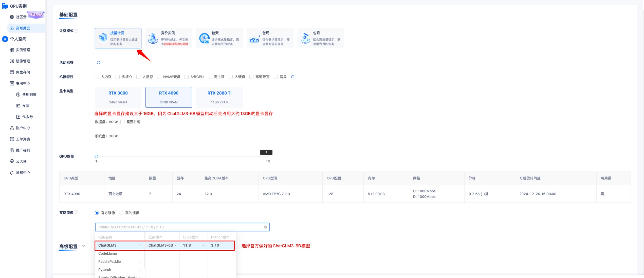
Task: Clear the image selection with the X icon
Action: [x=265, y=227]
